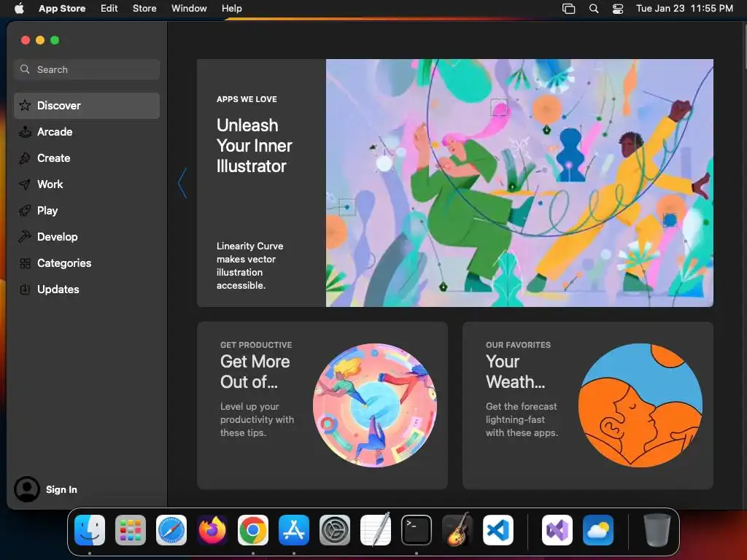Click 'Get the forecast lightning-fast' text
The image size is (747, 560).
522,419
